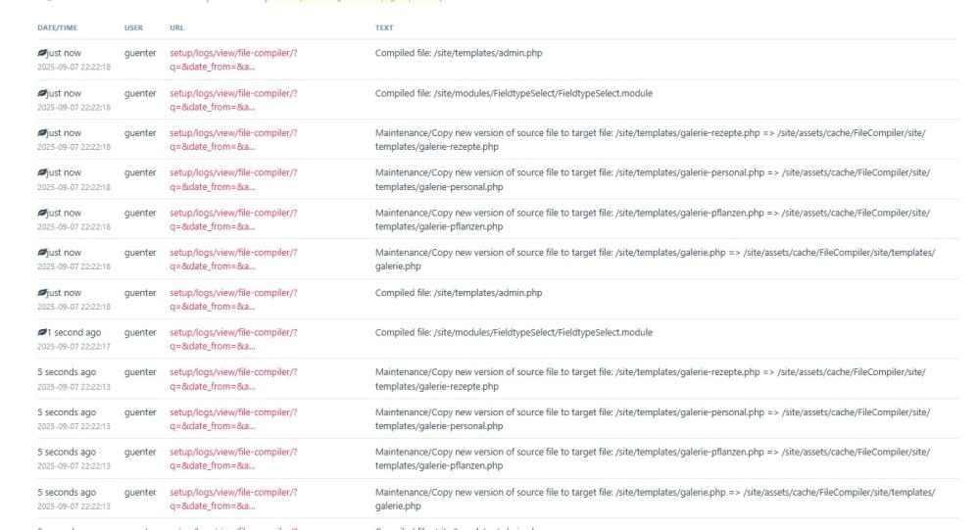Image resolution: width=980 pixels, height=530 pixels.
Task: Click the USER column header
Action: click(133, 27)
